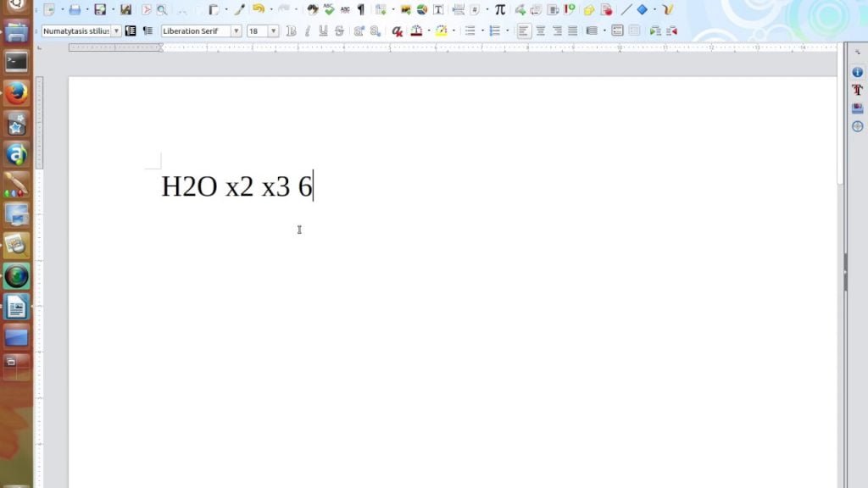Run Spelling and Grammar check
868x488 pixels.
click(329, 9)
